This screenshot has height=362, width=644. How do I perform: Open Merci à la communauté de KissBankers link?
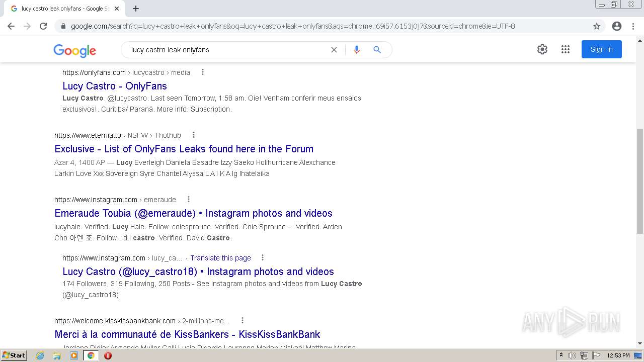187,334
